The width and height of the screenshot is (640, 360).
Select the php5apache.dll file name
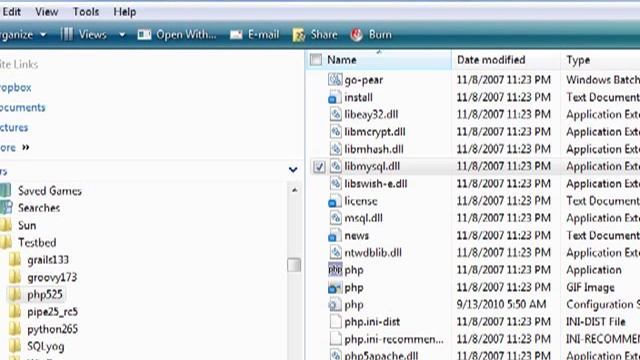click(x=381, y=355)
